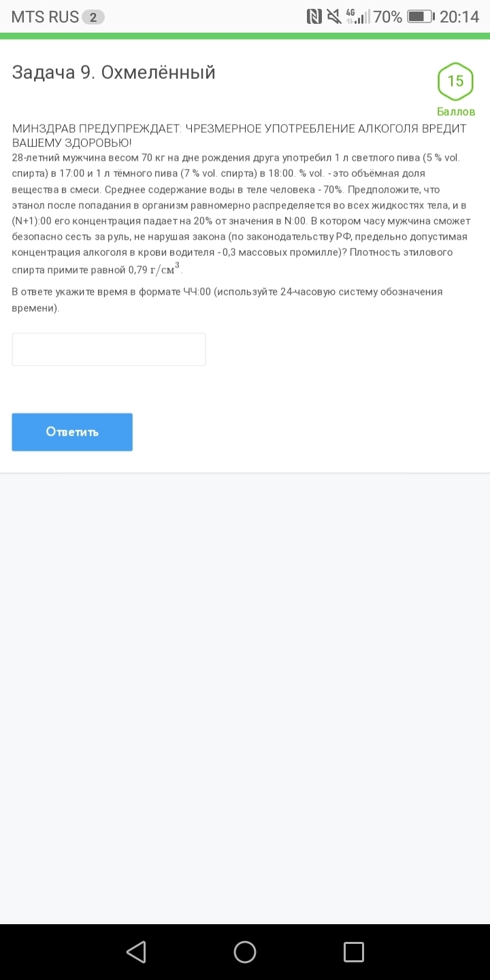Viewport: 490px width, 980px height.
Task: Tap the notification count badge 2
Action: pyautogui.click(x=93, y=17)
